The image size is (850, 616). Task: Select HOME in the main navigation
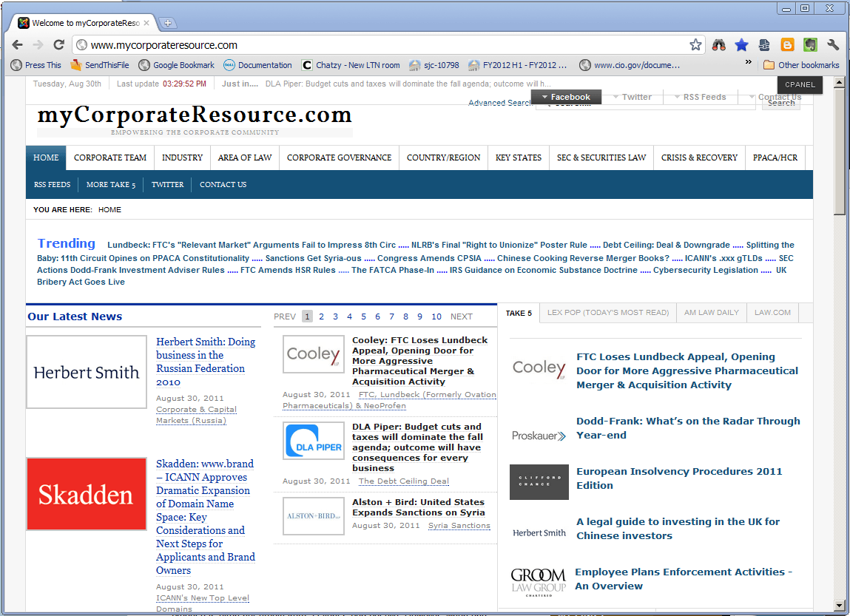point(46,158)
